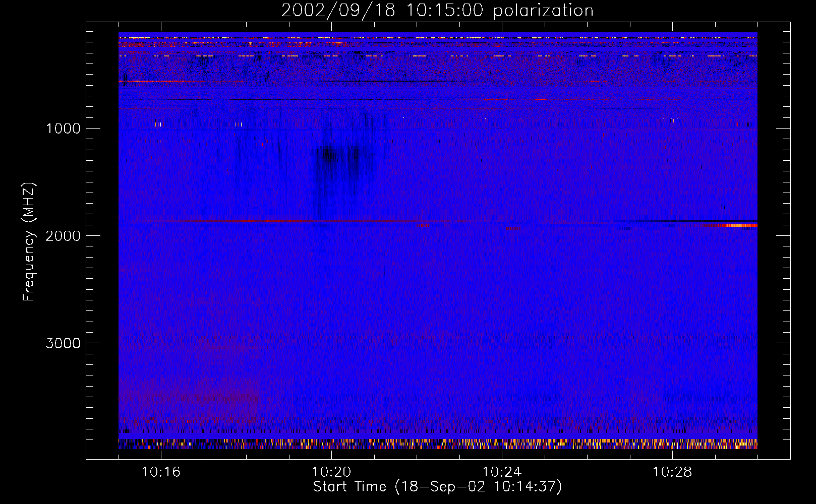Select the 'Frequency (MHZ)' axis label

[x=29, y=242]
